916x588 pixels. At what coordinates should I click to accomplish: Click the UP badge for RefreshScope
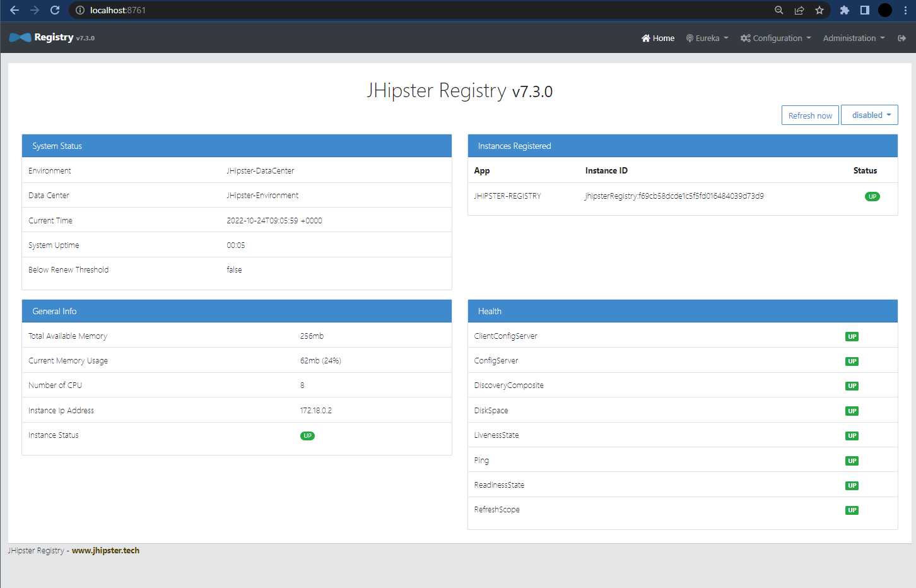[852, 510]
